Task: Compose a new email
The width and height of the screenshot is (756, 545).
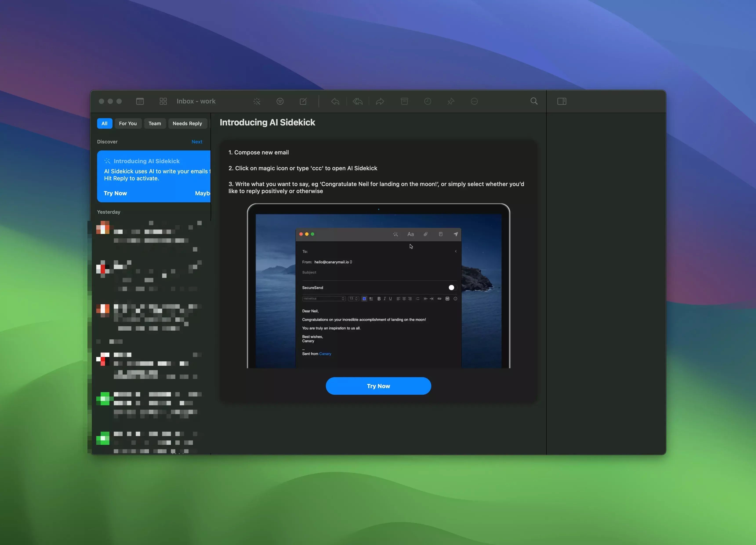Action: (x=303, y=101)
